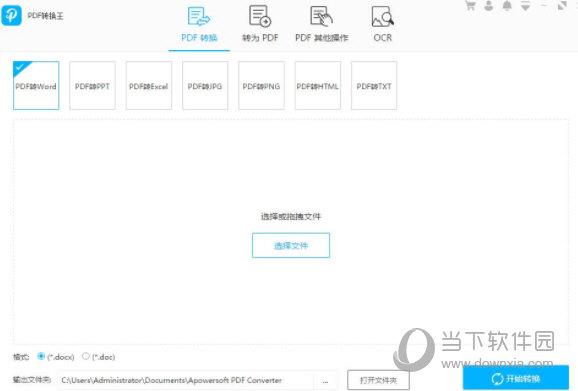The image size is (578, 391).
Task: Open the shopping cart icon
Action: (x=470, y=6)
